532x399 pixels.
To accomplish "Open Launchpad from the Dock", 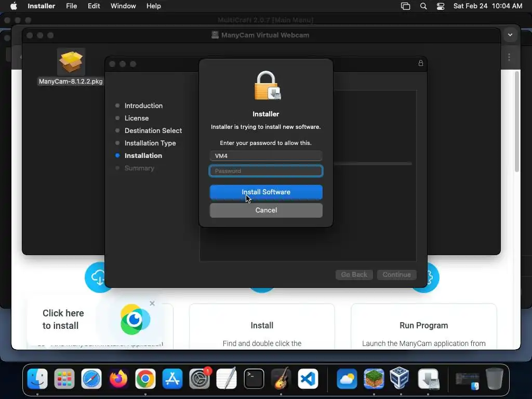I will coord(64,379).
